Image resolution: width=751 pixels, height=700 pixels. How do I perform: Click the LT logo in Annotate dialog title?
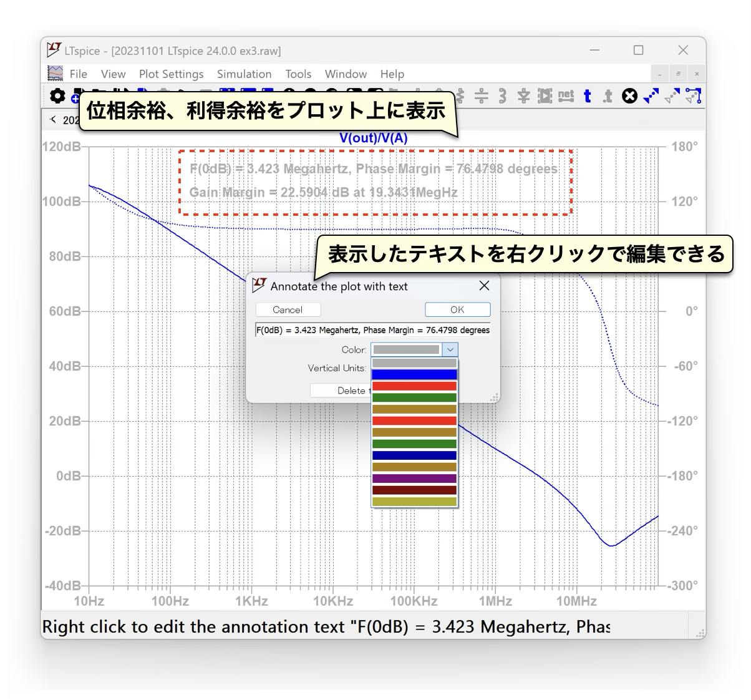click(259, 286)
